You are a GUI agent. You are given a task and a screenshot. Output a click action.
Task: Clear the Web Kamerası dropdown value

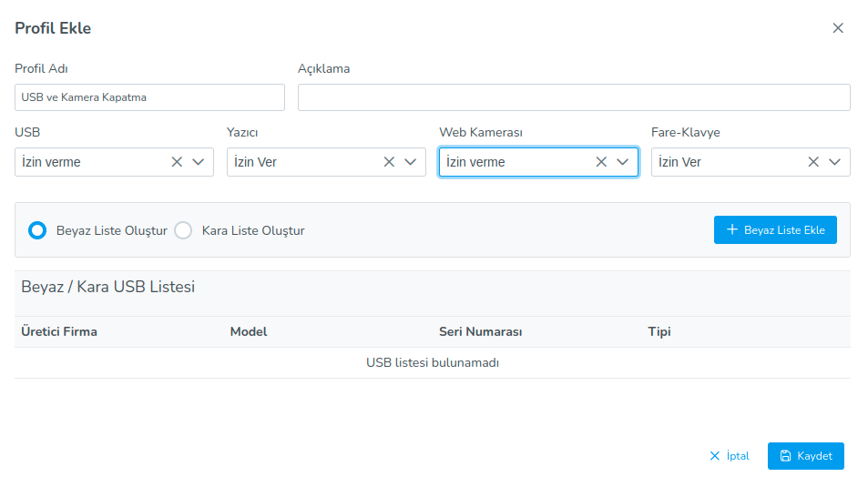pyautogui.click(x=601, y=162)
